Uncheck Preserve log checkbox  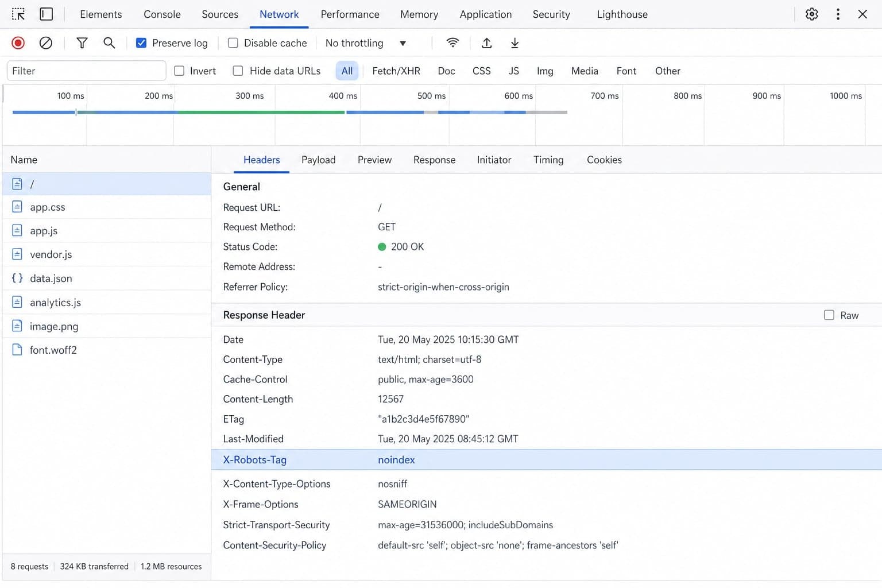[141, 43]
